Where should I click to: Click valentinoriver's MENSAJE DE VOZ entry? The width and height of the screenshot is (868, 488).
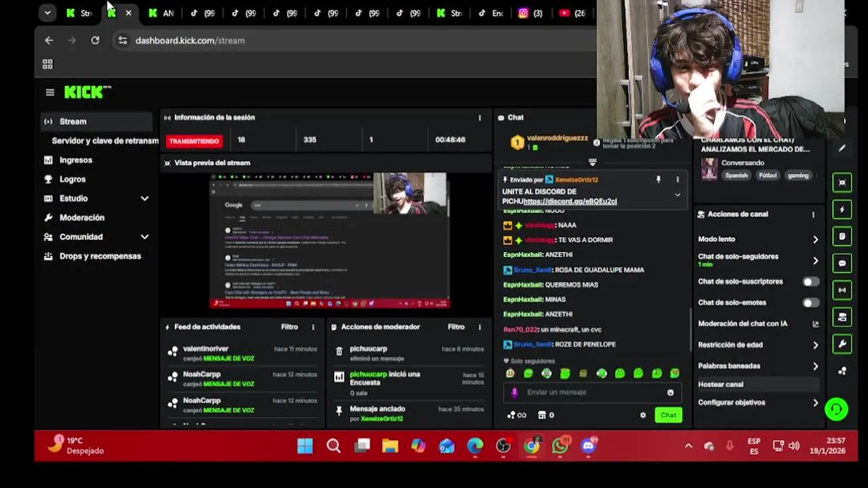(x=243, y=353)
